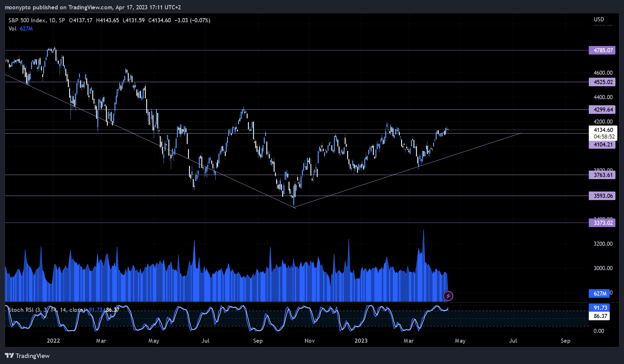The height and width of the screenshot is (364, 624).
Task: Click the open value O4137.17 in legend
Action: coord(81,20)
